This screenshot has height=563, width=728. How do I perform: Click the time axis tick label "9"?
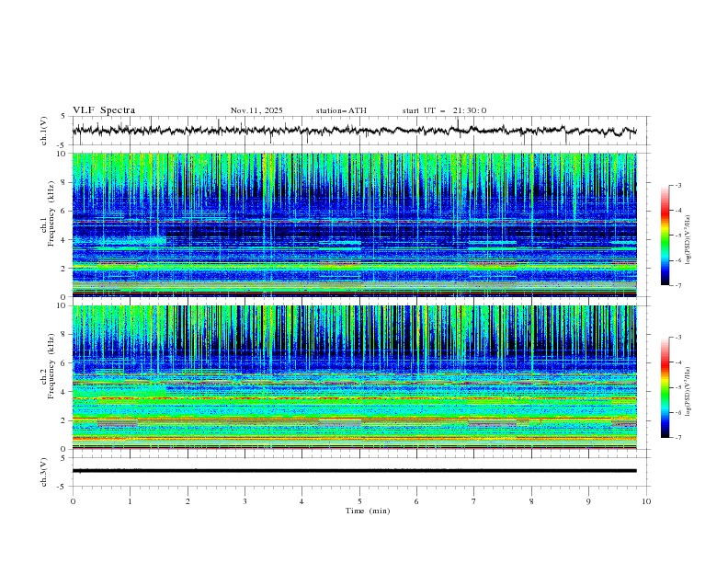(x=588, y=501)
